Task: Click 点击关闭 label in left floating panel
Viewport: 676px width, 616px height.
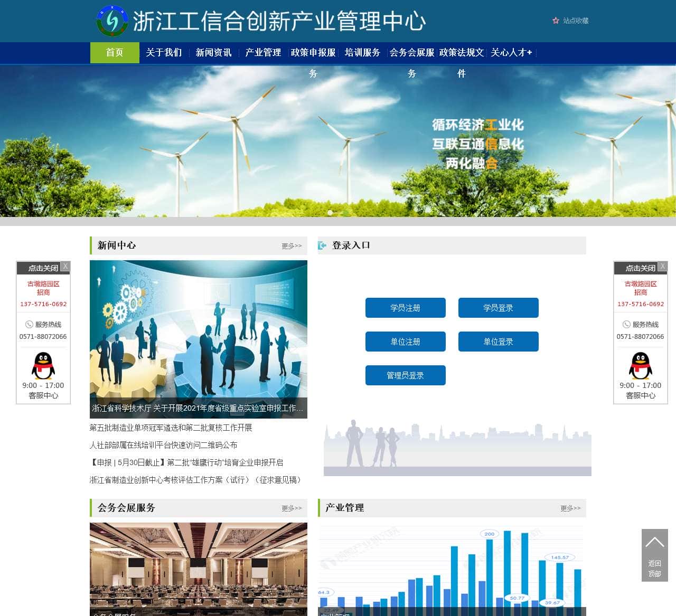Action: pos(43,268)
